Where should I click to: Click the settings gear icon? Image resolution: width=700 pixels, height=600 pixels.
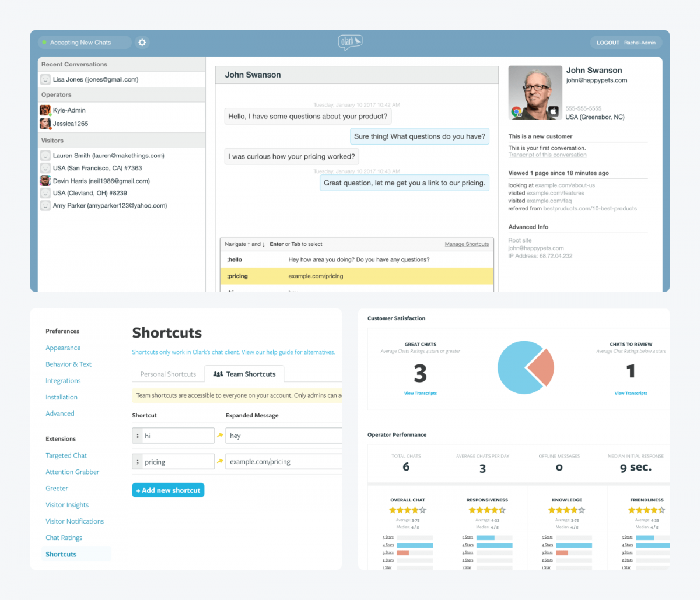(x=142, y=43)
